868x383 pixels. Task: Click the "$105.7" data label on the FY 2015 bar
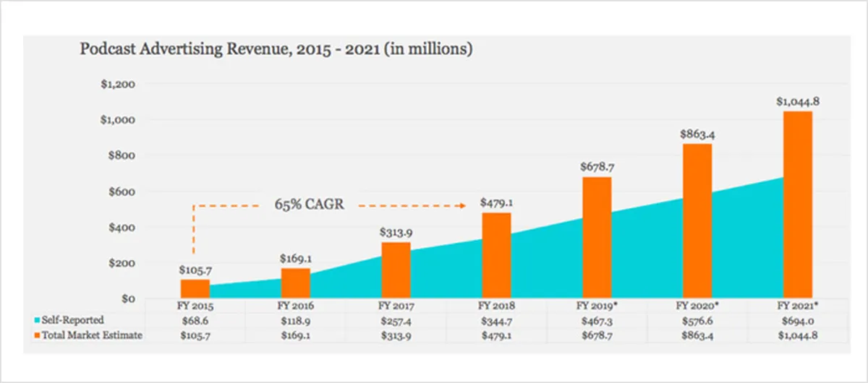[195, 270]
